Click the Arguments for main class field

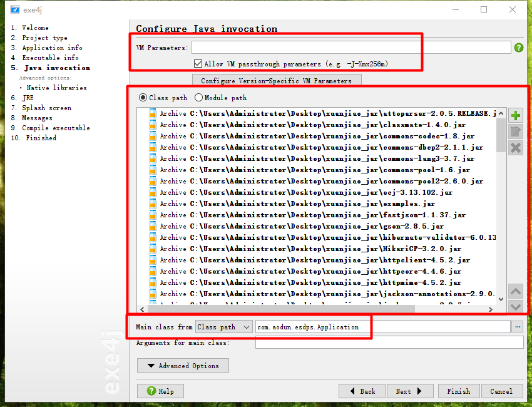389,343
